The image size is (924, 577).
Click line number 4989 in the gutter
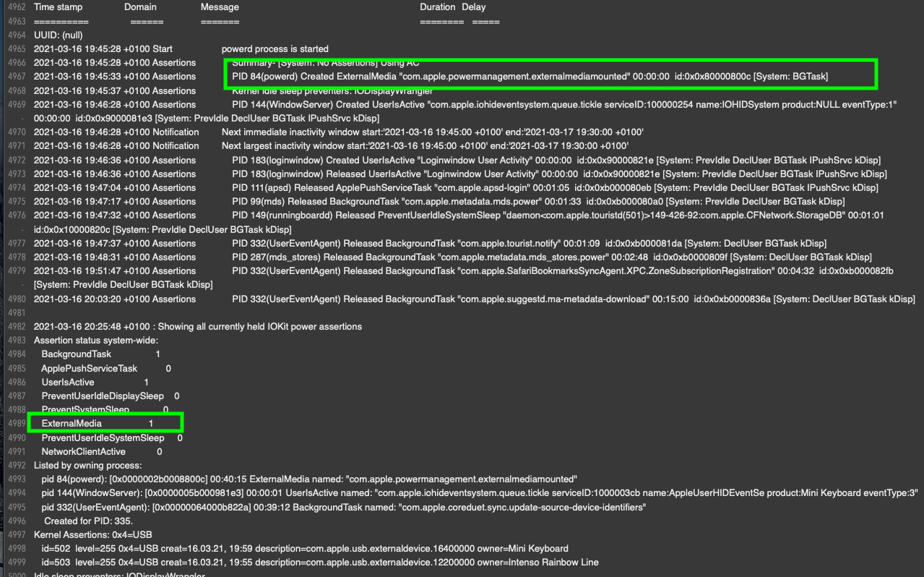coord(16,424)
